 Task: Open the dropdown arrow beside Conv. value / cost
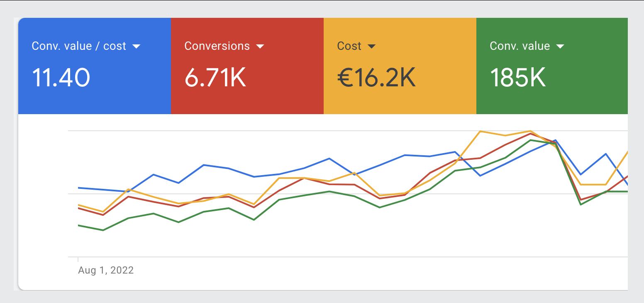(x=136, y=46)
